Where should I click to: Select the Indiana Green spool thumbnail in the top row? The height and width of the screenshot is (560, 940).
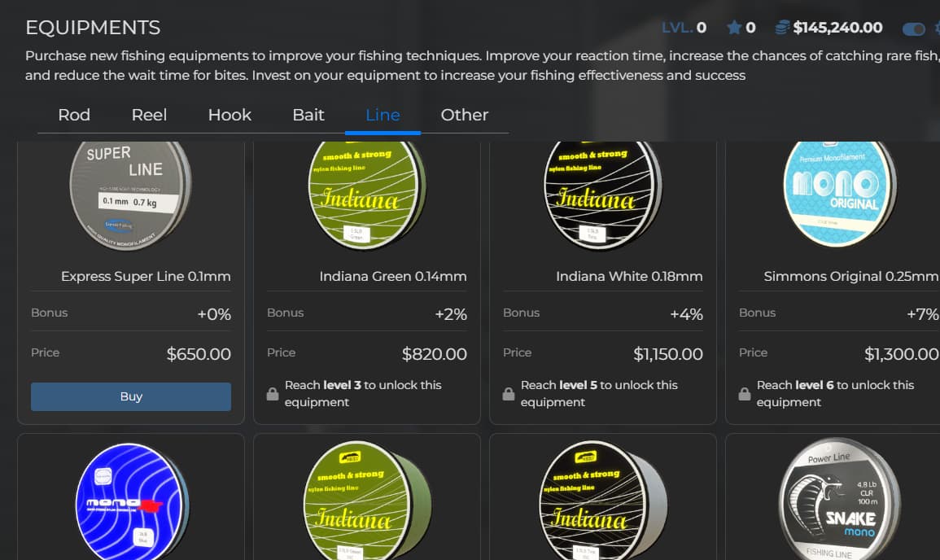point(366,195)
